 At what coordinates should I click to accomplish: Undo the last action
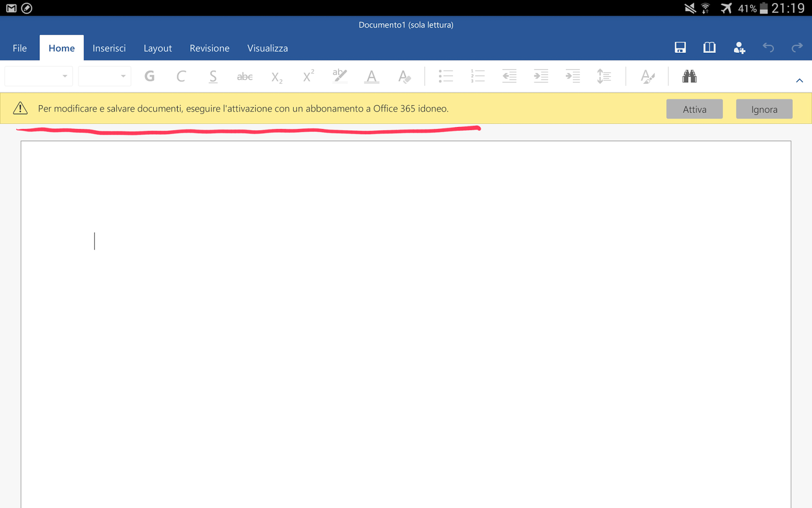coord(768,47)
